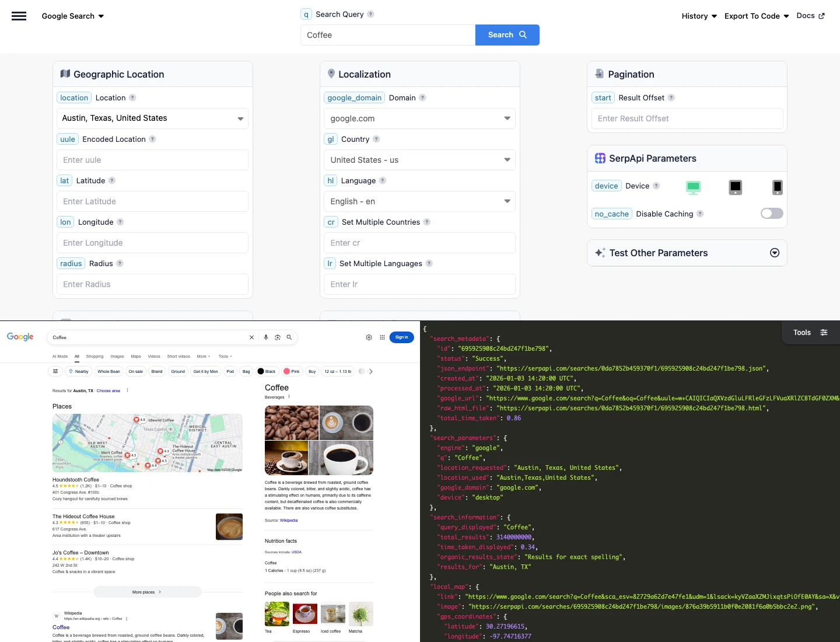Click the help icon beside Device
Screen dimensions: 840x642
click(x=656, y=186)
